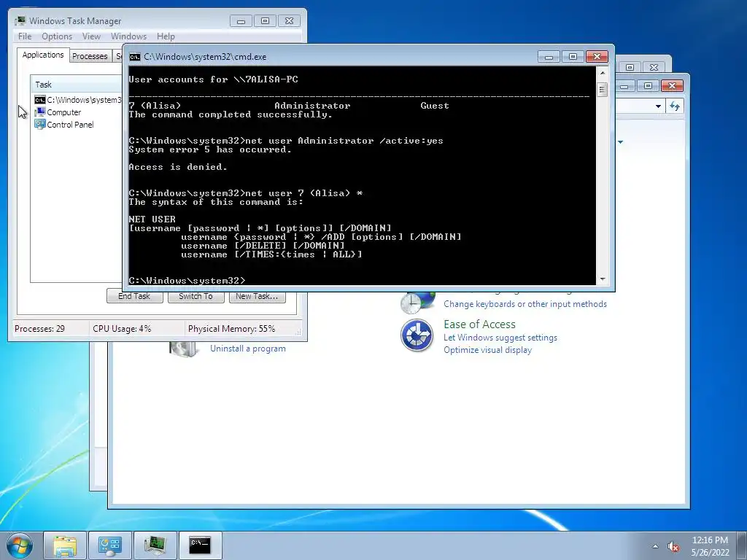Click Let Windows suggest settings link
Viewport: 747px width, 560px height.
pos(500,338)
